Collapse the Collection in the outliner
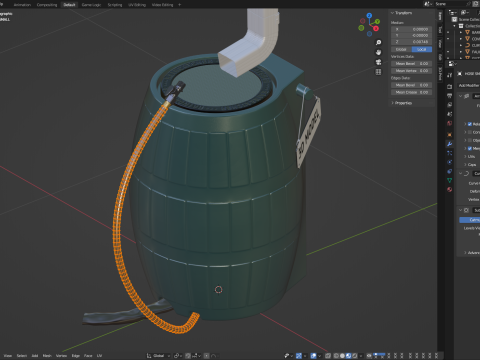480x360 pixels. tap(454, 26)
